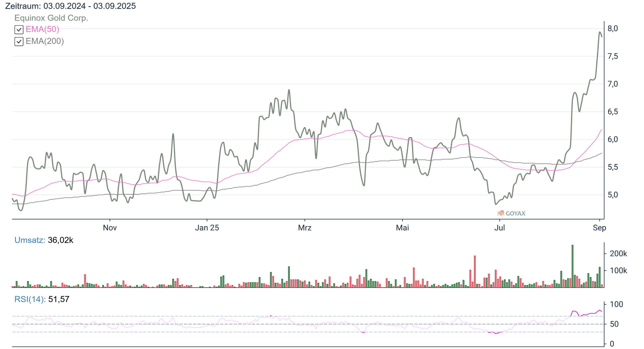Click the RSI(14) label

(x=30, y=299)
